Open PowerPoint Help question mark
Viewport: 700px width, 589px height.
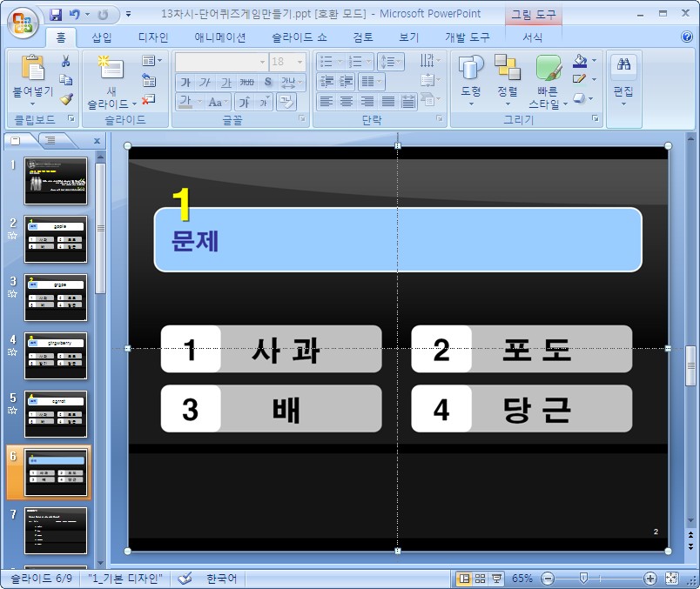(687, 37)
